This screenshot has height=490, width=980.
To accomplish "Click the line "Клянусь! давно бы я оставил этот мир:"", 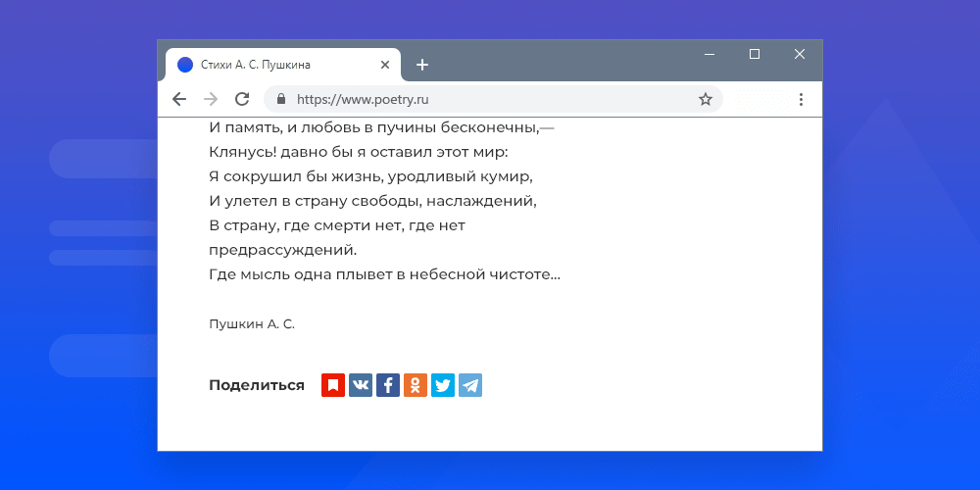I will [360, 153].
